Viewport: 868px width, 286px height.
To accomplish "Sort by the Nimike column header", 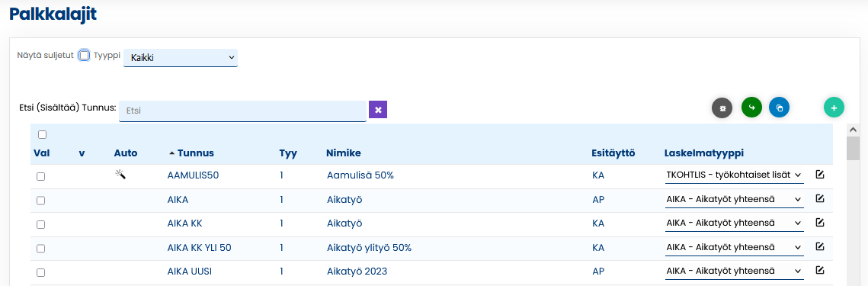I will coord(344,153).
